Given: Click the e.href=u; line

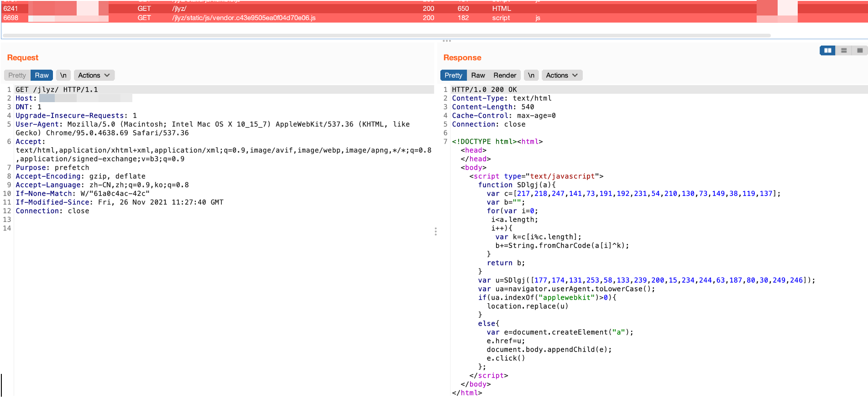Looking at the screenshot, I should click(506, 341).
